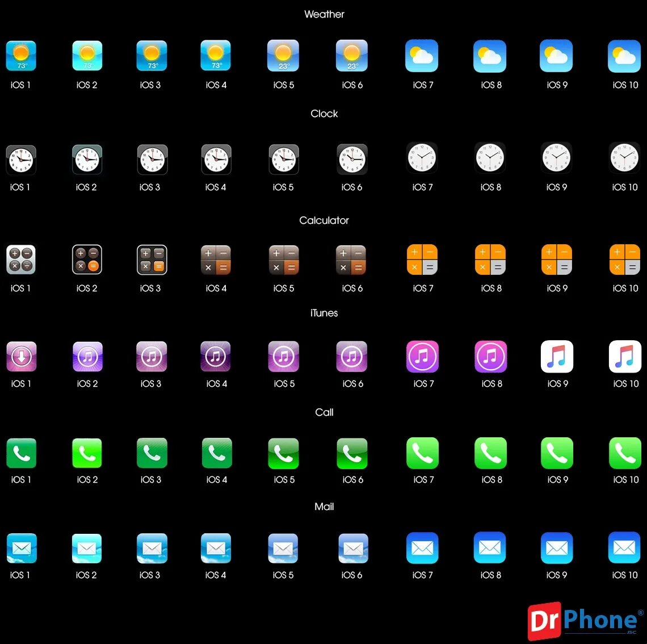This screenshot has width=647, height=644.
Task: Tap the iOS 10 Weather icon
Action: [624, 56]
